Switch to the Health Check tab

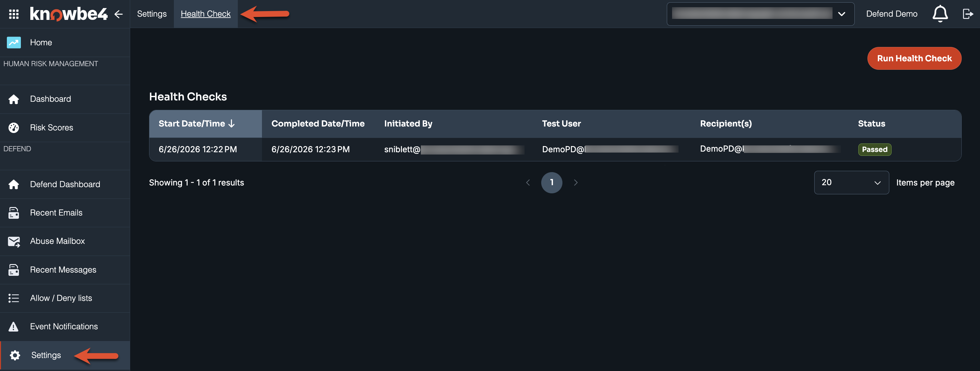[206, 14]
